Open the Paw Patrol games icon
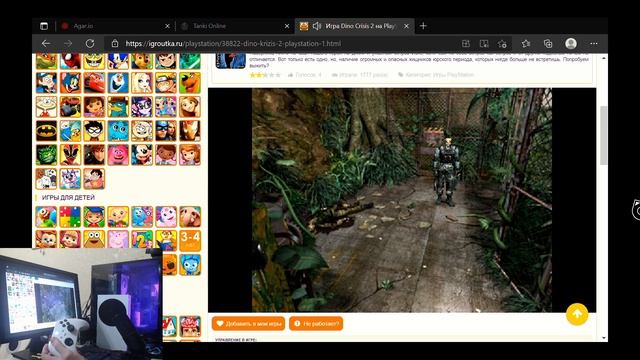This screenshot has width=640, height=360. (x=142, y=61)
